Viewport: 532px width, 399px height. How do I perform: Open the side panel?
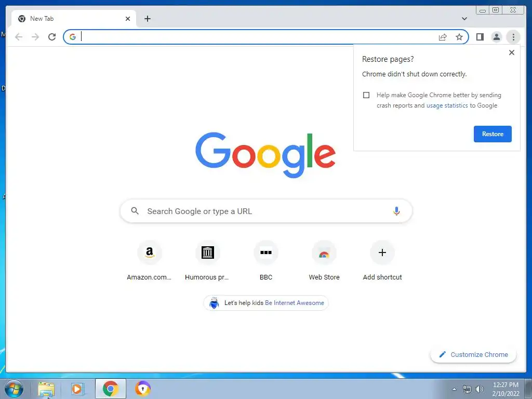(480, 37)
